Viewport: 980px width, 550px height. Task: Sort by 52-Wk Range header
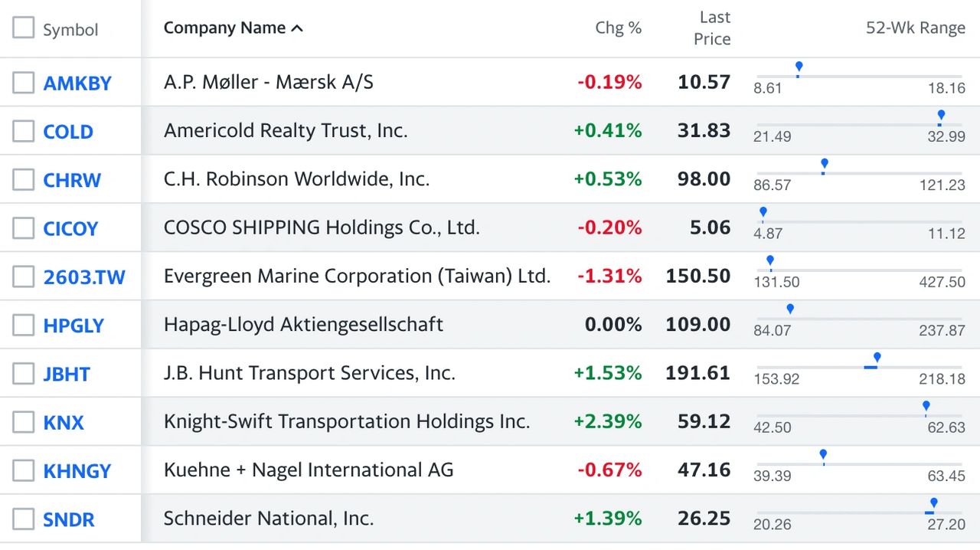tap(916, 28)
